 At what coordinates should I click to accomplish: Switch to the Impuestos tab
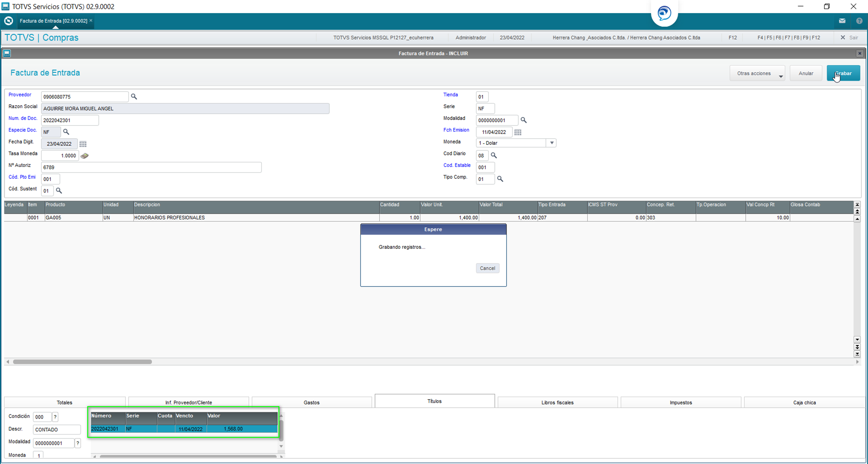click(681, 403)
